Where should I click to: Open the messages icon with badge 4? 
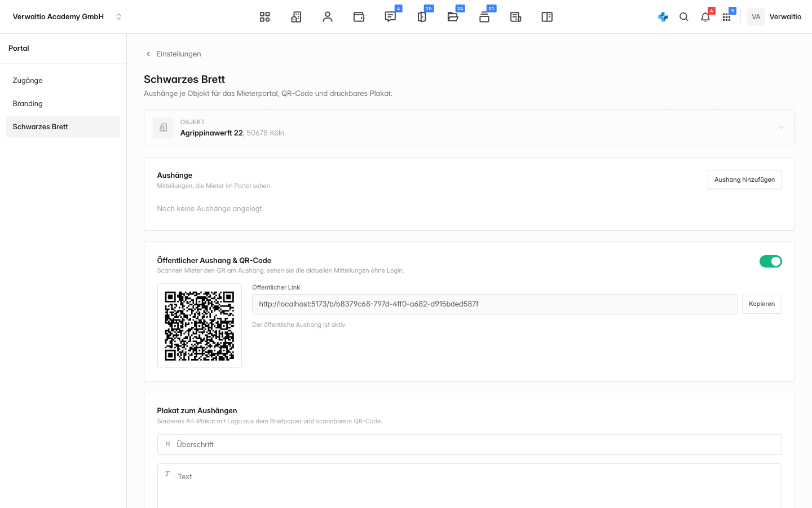[x=390, y=17]
